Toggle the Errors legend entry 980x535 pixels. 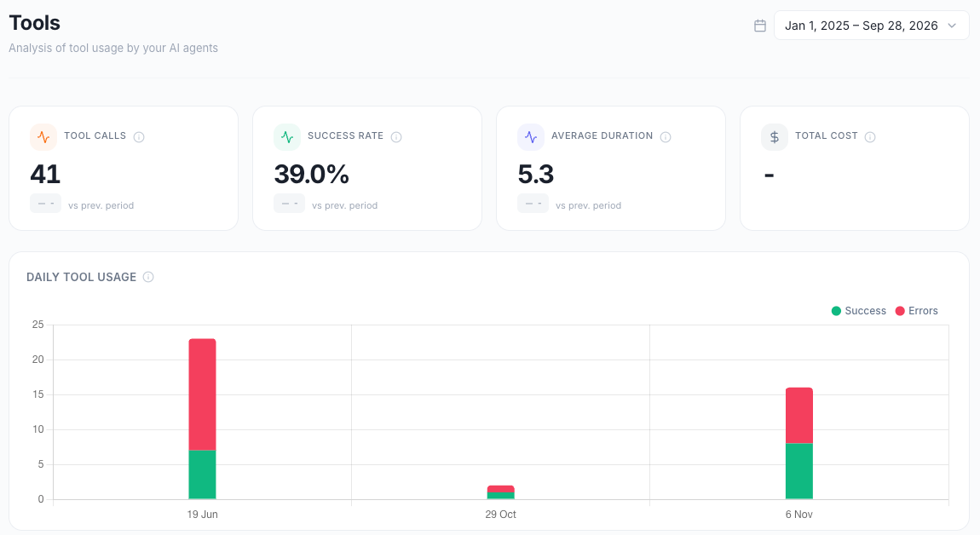[917, 311]
